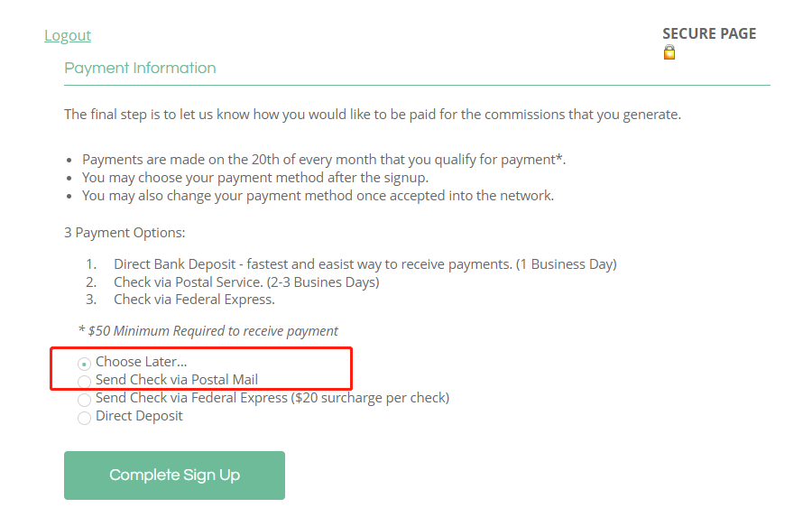Click the 'Direct Deposit' option label text
This screenshot has height=517, width=812.
tap(139, 416)
